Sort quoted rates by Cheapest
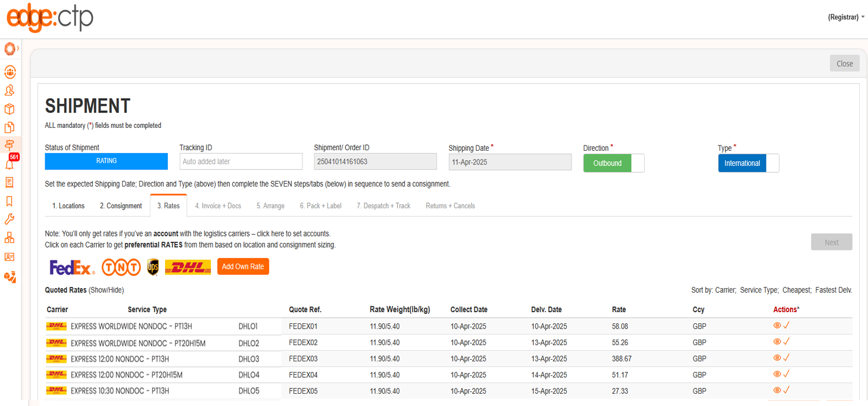Viewport: 868px width, 406px height. [797, 290]
